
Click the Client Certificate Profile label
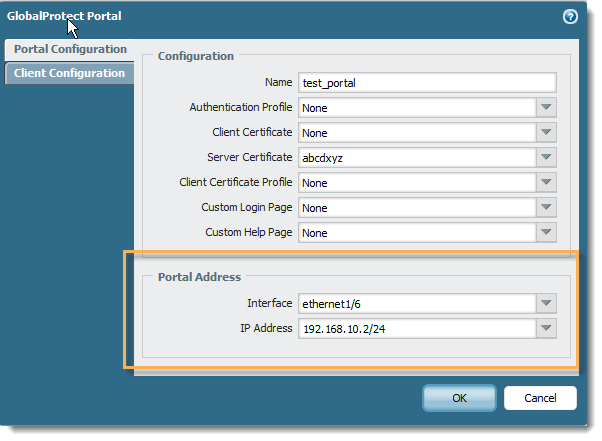coord(236,182)
